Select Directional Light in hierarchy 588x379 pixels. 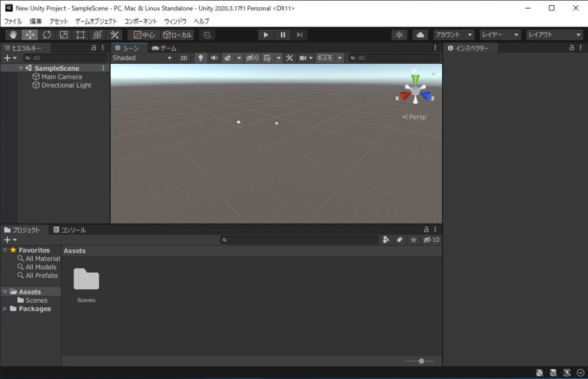(x=62, y=85)
